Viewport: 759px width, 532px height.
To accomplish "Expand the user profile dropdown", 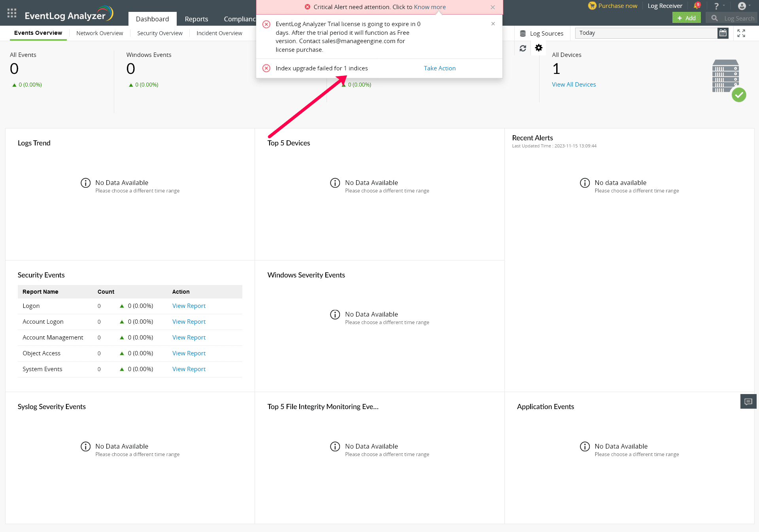I will click(x=743, y=6).
